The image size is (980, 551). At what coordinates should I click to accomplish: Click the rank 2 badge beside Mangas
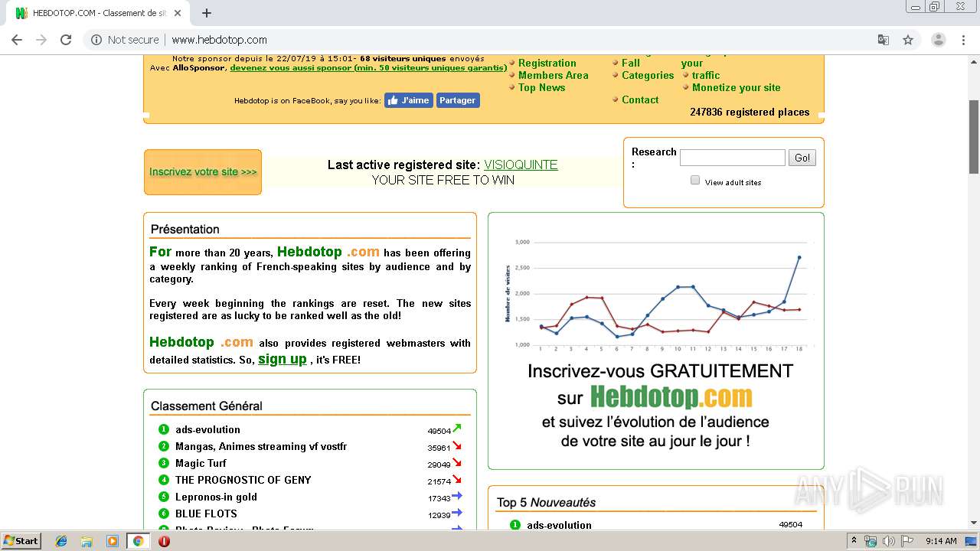point(163,446)
